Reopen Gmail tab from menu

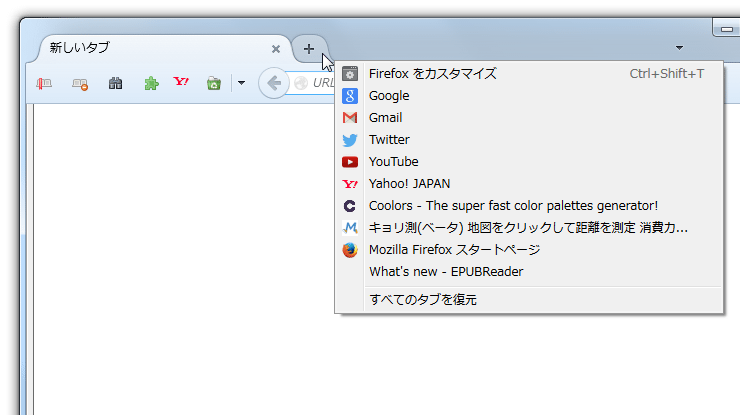point(529,118)
